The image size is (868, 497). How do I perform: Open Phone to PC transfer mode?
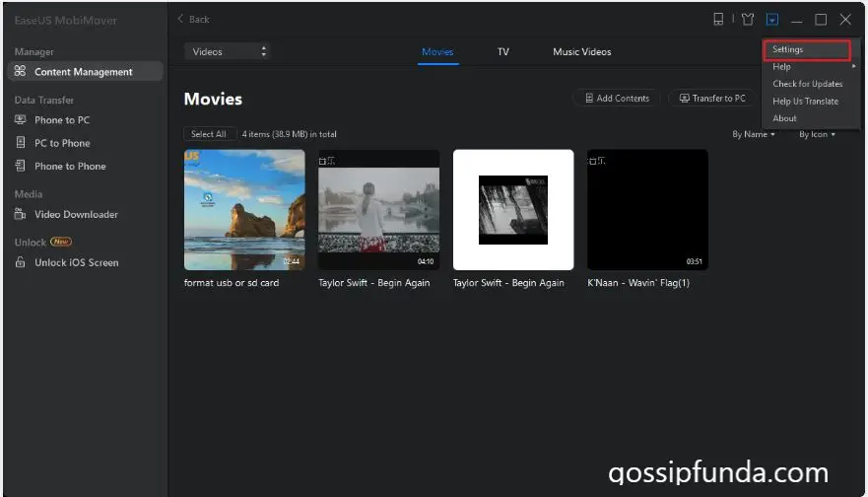[x=61, y=119]
